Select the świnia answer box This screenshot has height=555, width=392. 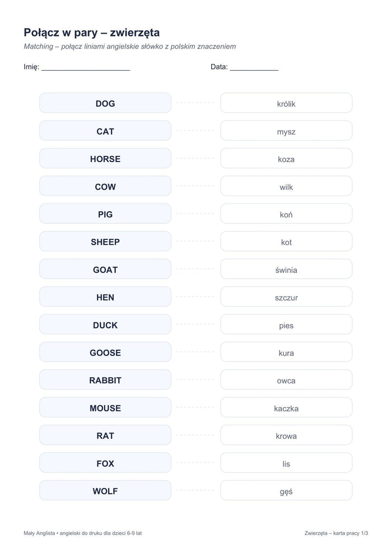(286, 269)
